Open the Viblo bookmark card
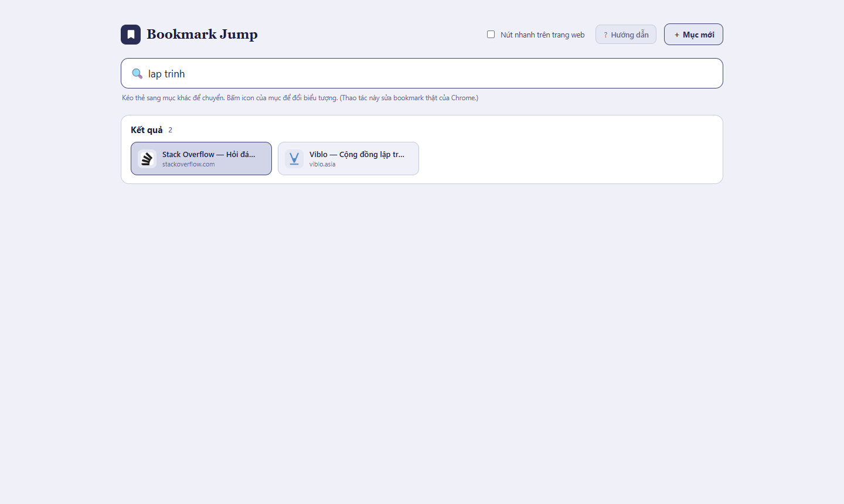Screen dimensions: 844x504 click(348, 158)
